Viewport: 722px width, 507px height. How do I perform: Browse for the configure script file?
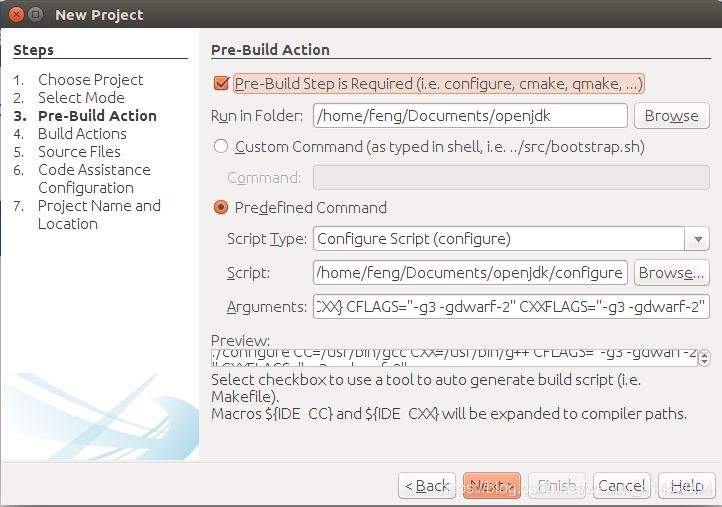click(671, 273)
